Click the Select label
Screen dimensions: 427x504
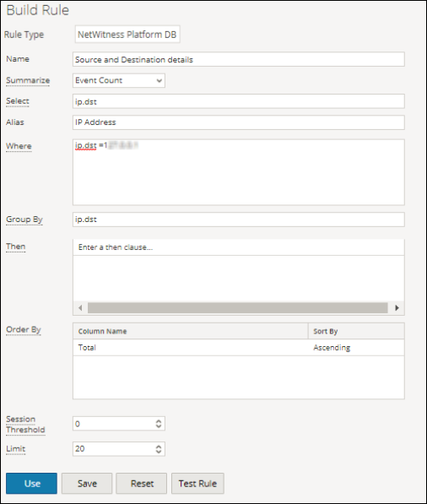pos(18,101)
